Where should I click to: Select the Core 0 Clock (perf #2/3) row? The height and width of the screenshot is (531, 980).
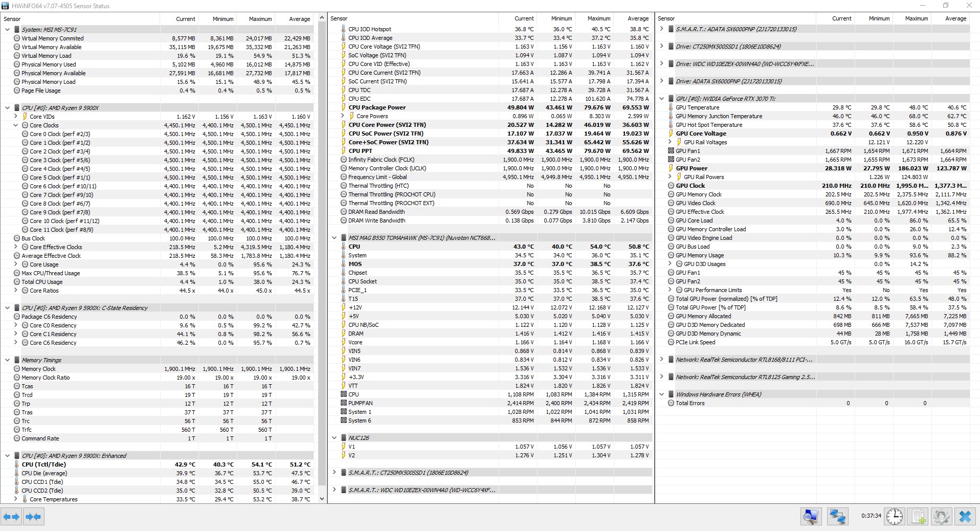pos(158,134)
